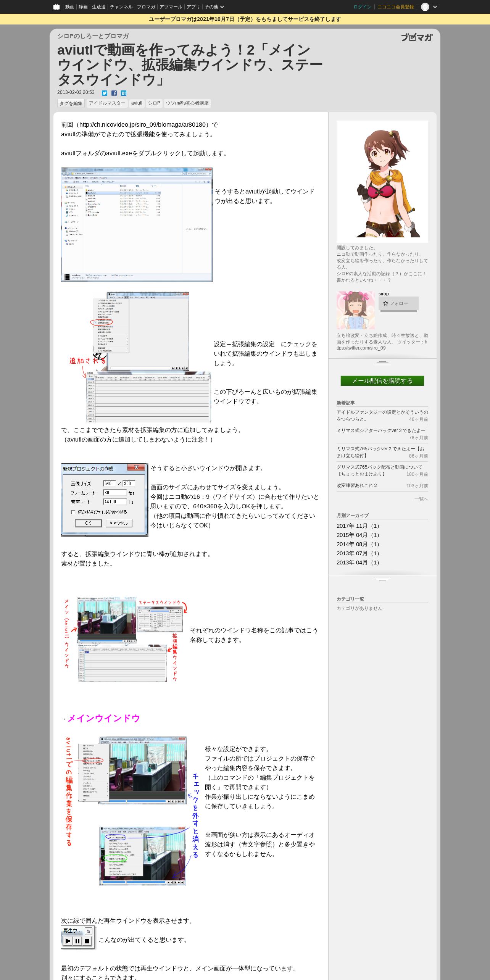Select the シロP tag
490x980 pixels.
click(x=154, y=103)
